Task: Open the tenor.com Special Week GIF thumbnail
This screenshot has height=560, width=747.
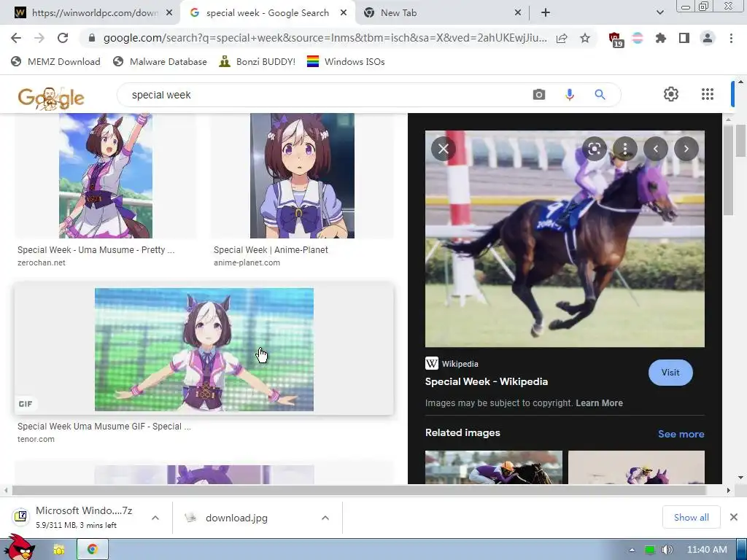Action: coord(204,349)
